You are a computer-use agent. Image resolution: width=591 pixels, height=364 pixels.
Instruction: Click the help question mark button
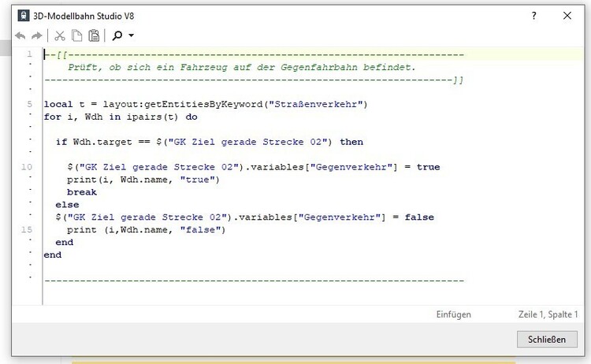click(x=533, y=16)
